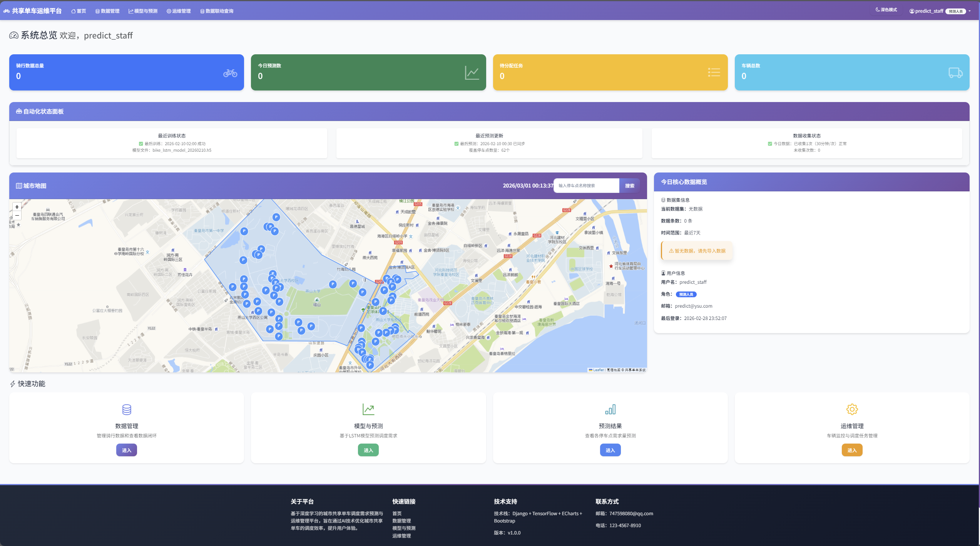980x546 pixels.
Task: Click the list icon in pending tasks card
Action: 714,72
